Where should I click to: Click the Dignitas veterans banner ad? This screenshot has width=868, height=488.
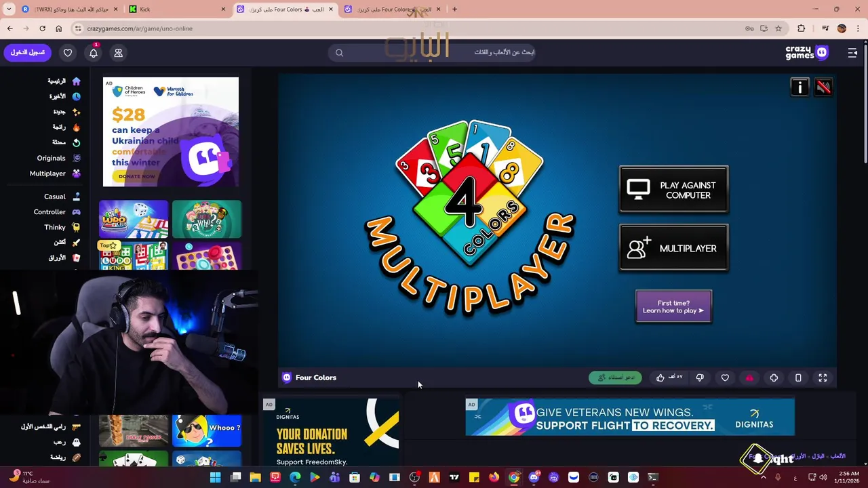[x=629, y=417]
